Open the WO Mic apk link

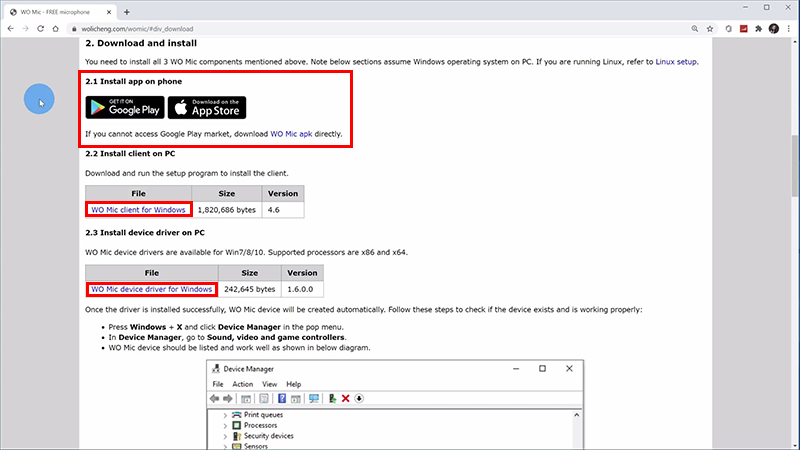[291, 134]
